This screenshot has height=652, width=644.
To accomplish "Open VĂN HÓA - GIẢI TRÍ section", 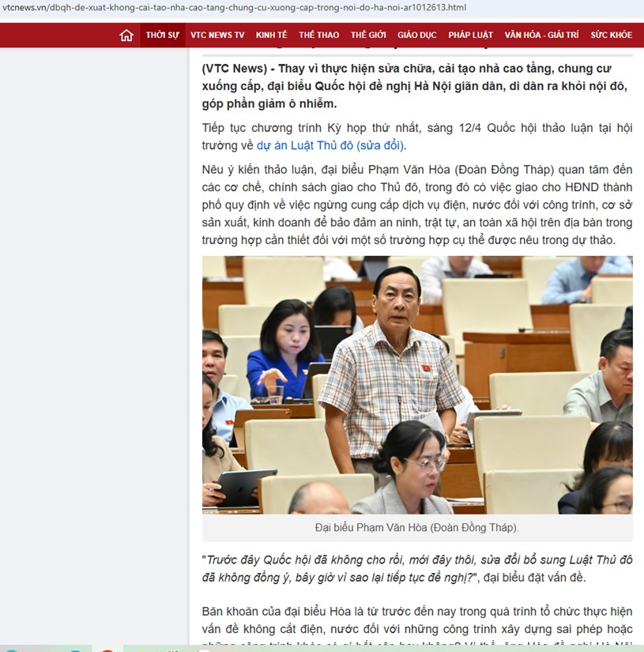I will 541,36.
